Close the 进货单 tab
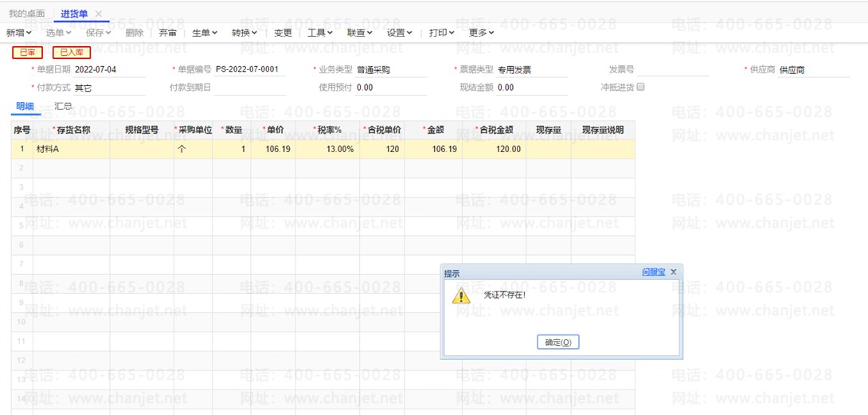This screenshot has width=868, height=415. [99, 14]
